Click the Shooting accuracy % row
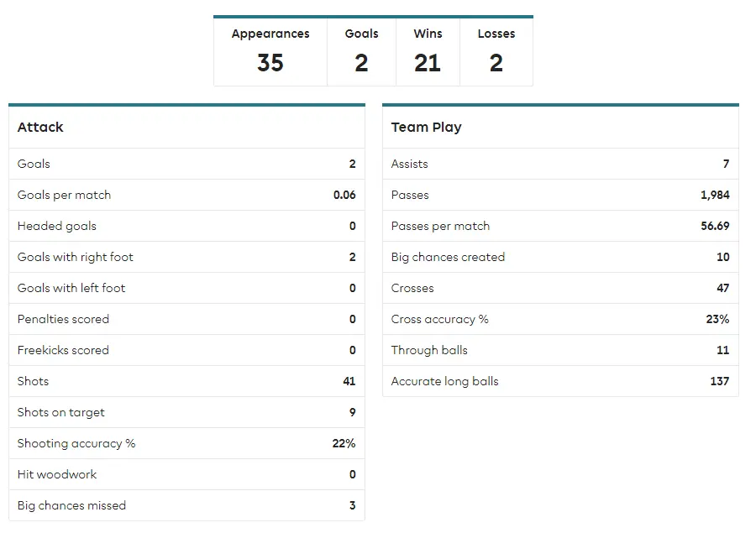 coord(186,443)
